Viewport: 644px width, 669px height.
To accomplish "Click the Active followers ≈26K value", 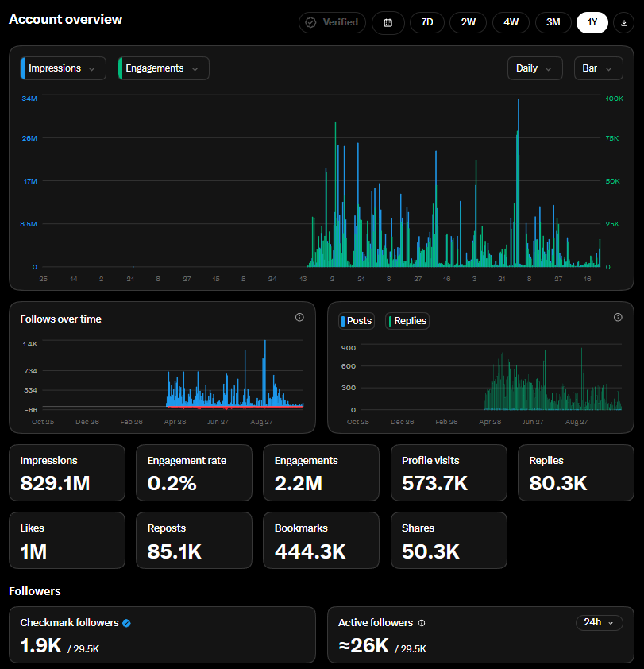I will click(x=364, y=645).
